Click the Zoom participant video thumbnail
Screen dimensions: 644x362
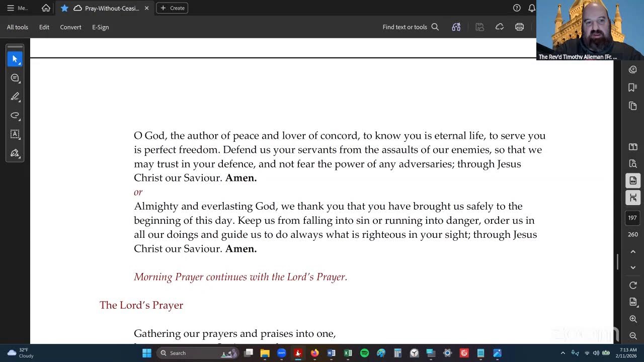(590, 30)
